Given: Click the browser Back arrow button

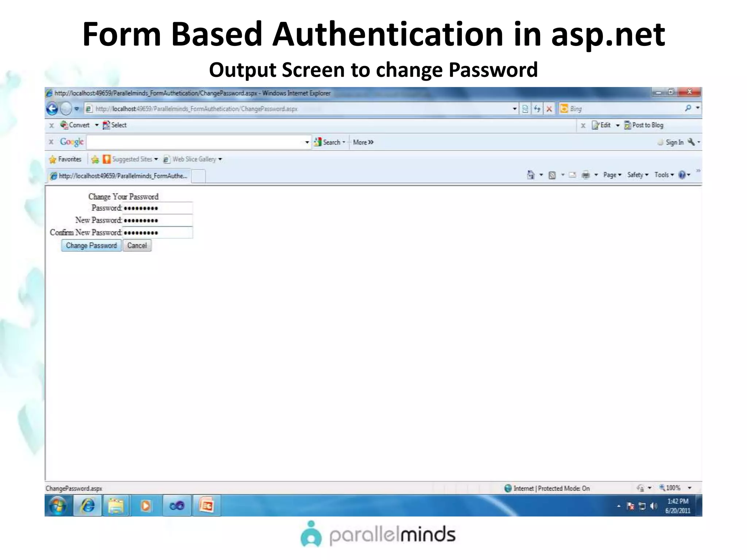Looking at the screenshot, I should [x=52, y=109].
